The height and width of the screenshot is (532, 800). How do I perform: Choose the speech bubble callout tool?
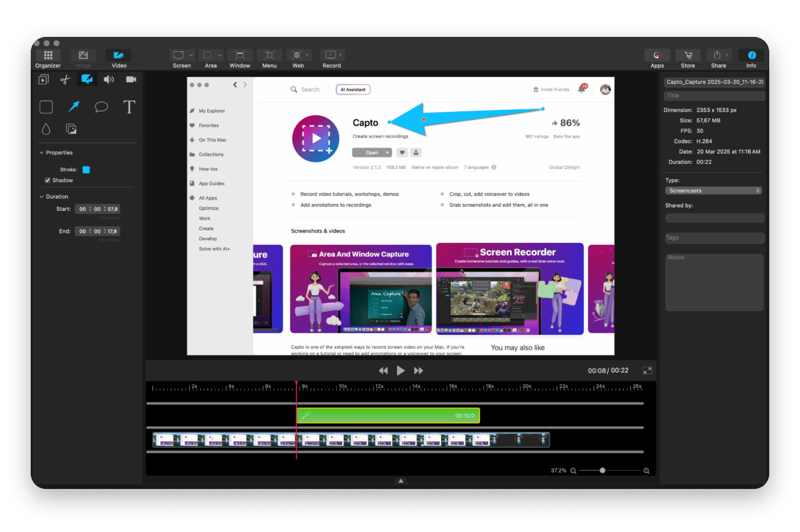coord(101,107)
